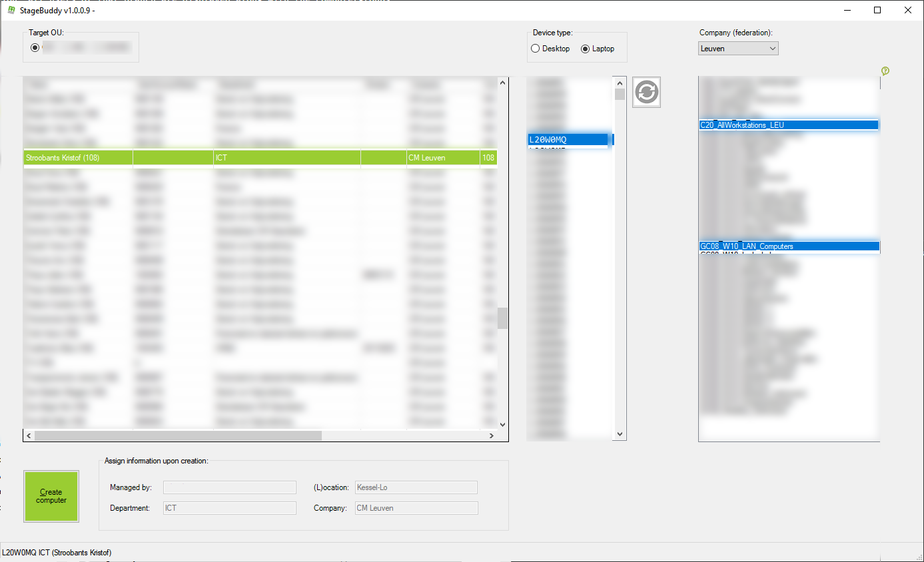Click the user table's horizontal scroll-right arrow

(x=492, y=435)
